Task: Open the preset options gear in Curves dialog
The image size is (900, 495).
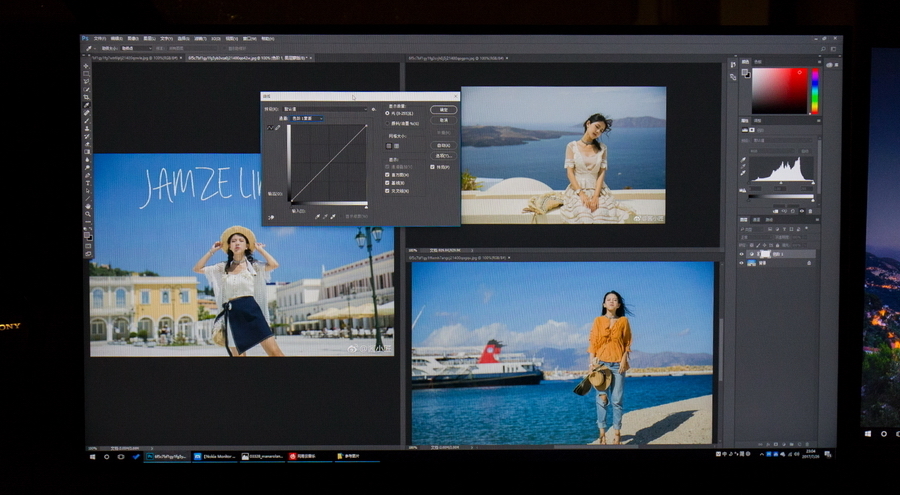Action: click(373, 109)
